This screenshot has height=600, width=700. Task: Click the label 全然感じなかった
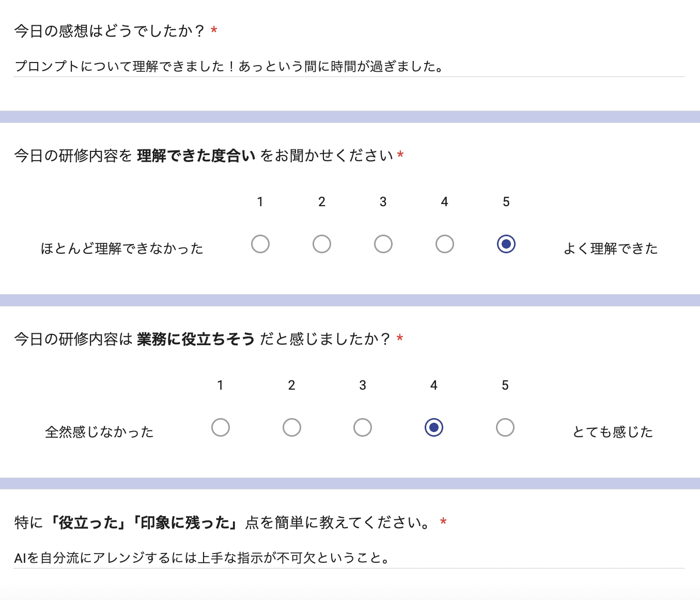(100, 432)
